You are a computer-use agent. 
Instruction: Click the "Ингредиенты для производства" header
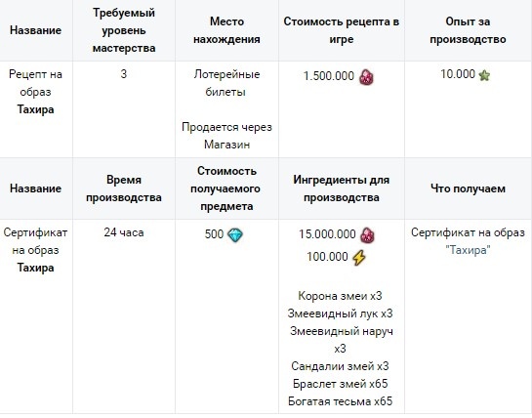point(342,188)
